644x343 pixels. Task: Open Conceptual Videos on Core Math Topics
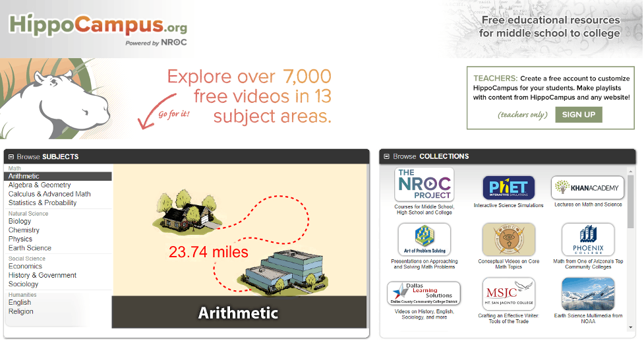pyautogui.click(x=508, y=264)
